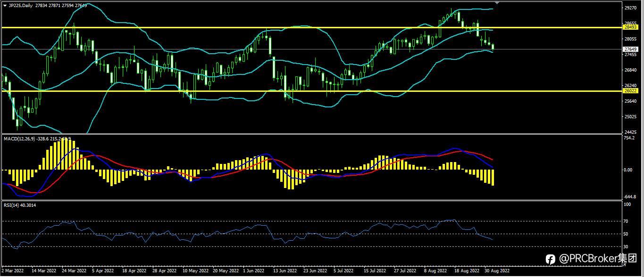Click the 27 Jul 2022 date label
Image resolution: width=644 pixels, height=277 pixels.
405,271
